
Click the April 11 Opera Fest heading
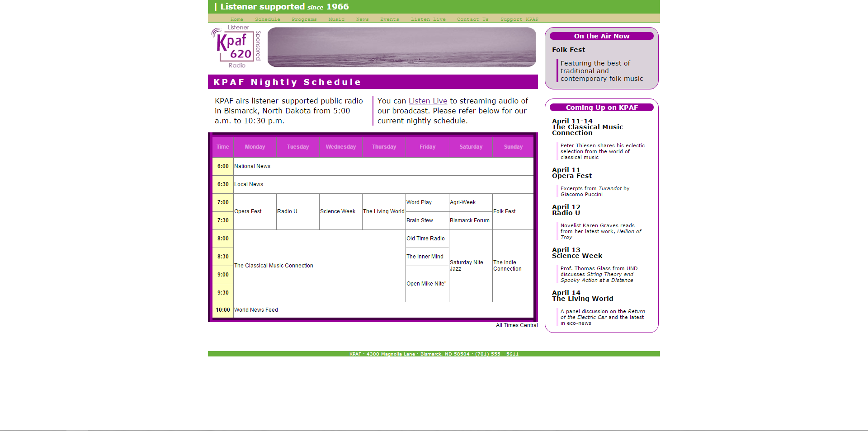point(572,173)
